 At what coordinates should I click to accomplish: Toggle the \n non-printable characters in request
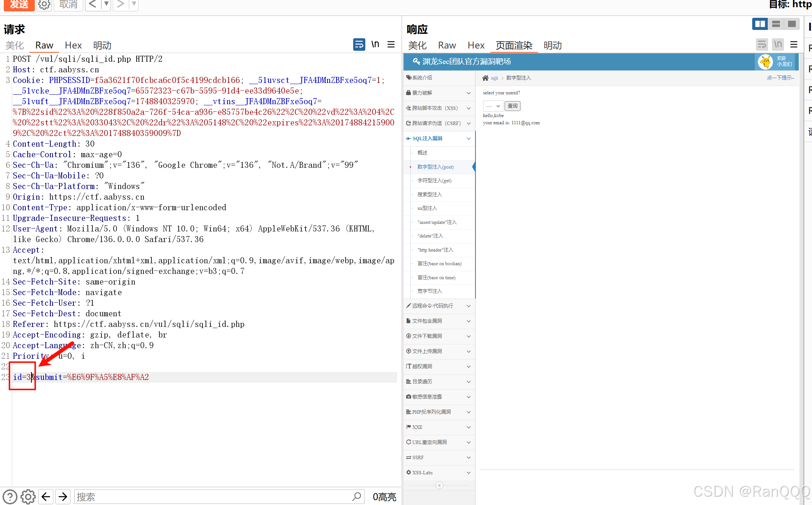point(375,45)
